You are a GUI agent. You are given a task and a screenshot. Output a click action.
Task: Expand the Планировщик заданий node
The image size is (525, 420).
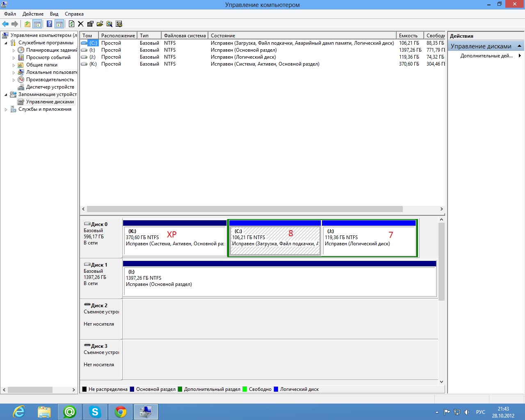pyautogui.click(x=14, y=50)
